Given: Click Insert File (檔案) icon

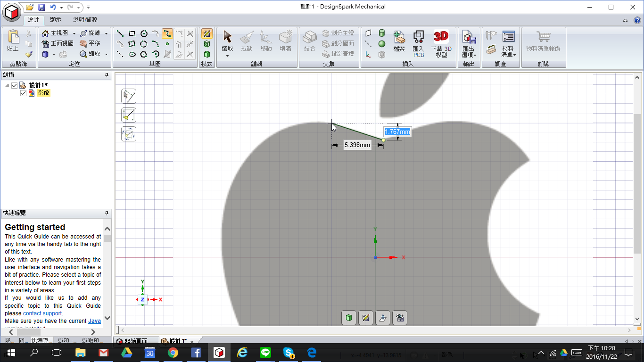Looking at the screenshot, I should tap(399, 37).
